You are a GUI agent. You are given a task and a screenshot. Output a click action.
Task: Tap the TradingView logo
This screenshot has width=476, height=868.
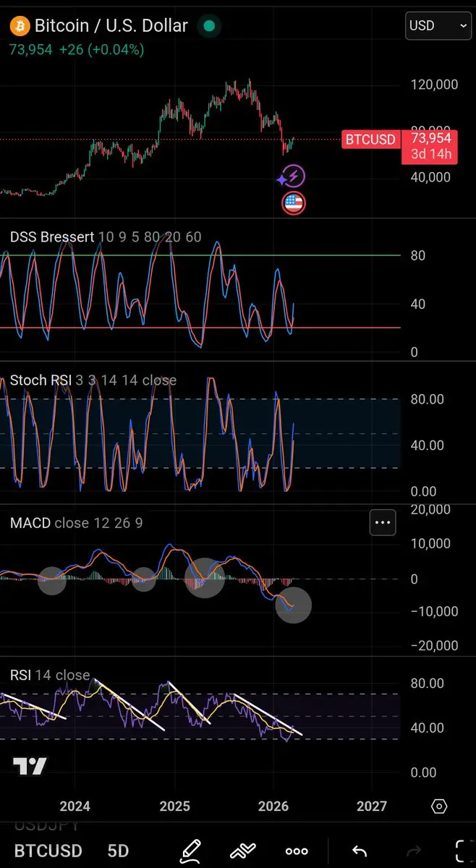point(30,767)
